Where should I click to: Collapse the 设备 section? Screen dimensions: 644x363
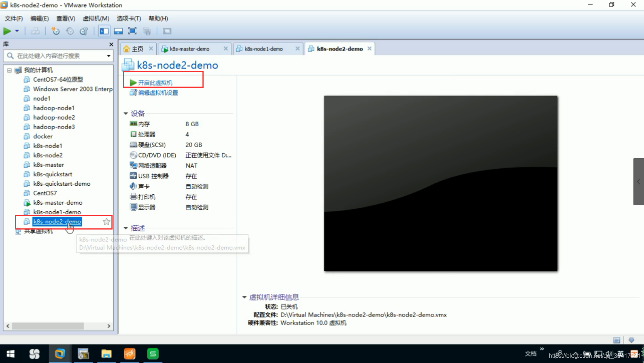pos(126,113)
